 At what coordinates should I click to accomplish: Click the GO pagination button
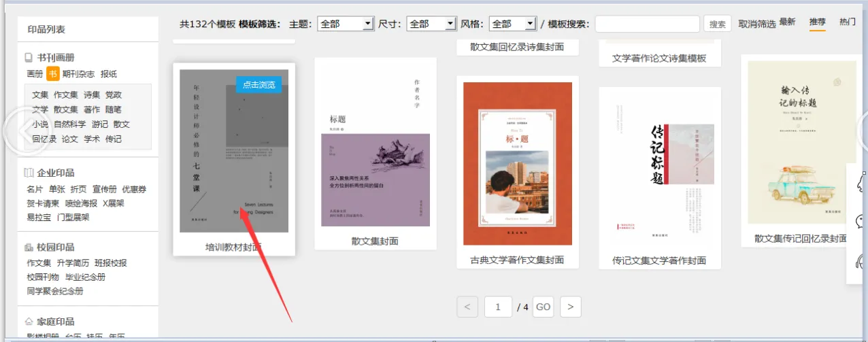click(543, 307)
